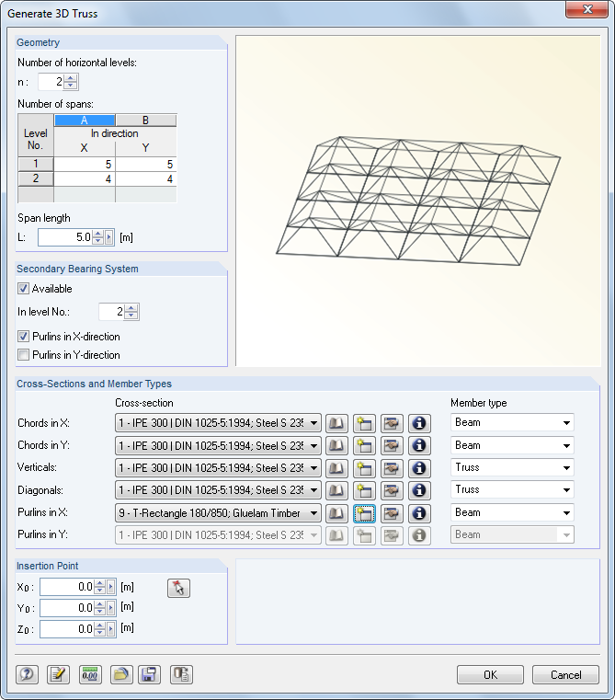This screenshot has width=615, height=700.
Task: Select column A header in spans table
Action: (85, 120)
